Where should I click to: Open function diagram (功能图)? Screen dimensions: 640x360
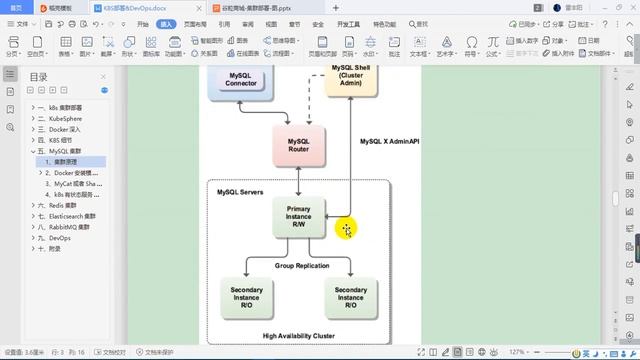click(x=175, y=46)
